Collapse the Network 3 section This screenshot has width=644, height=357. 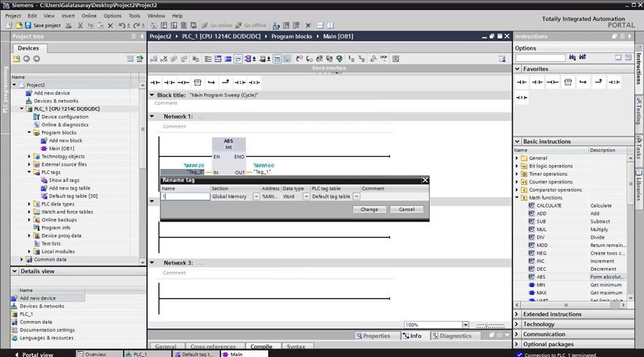(x=152, y=262)
